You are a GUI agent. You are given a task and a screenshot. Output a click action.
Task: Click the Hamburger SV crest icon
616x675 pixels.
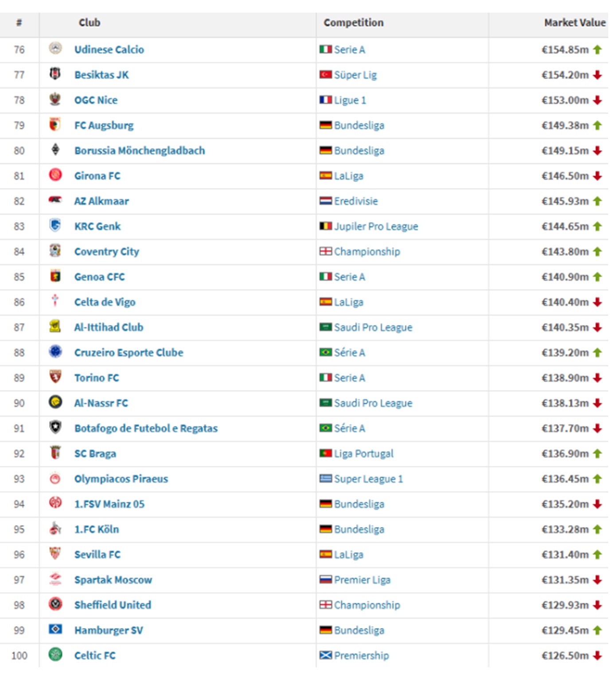pyautogui.click(x=55, y=629)
